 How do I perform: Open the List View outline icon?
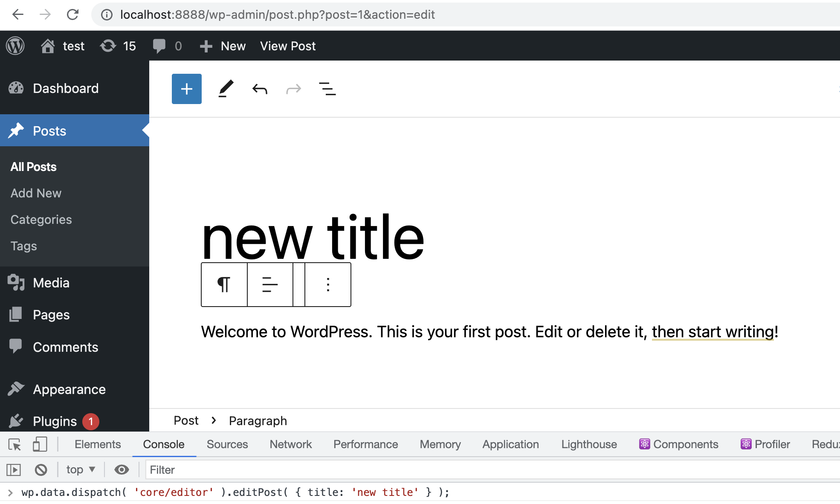tap(327, 89)
